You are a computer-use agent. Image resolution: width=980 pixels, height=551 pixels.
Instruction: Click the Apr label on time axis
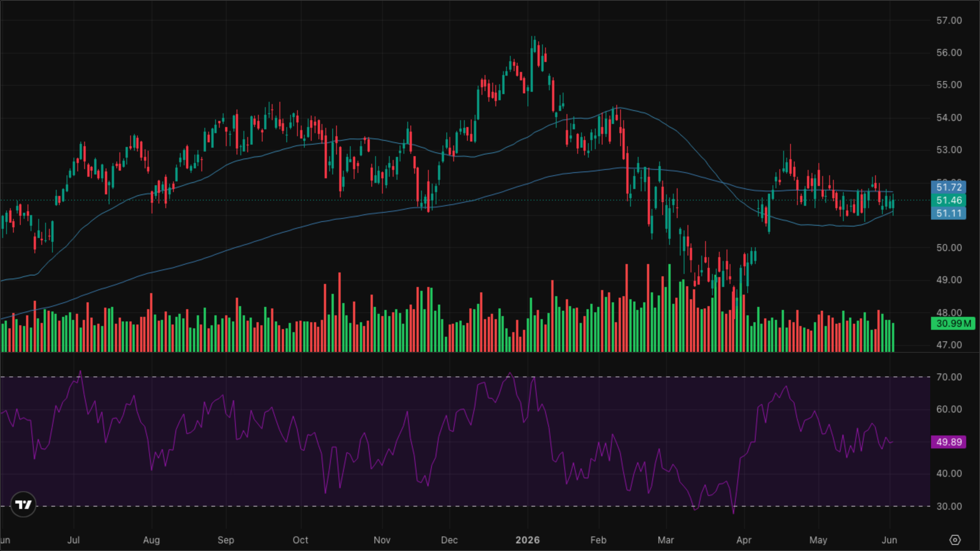(744, 540)
